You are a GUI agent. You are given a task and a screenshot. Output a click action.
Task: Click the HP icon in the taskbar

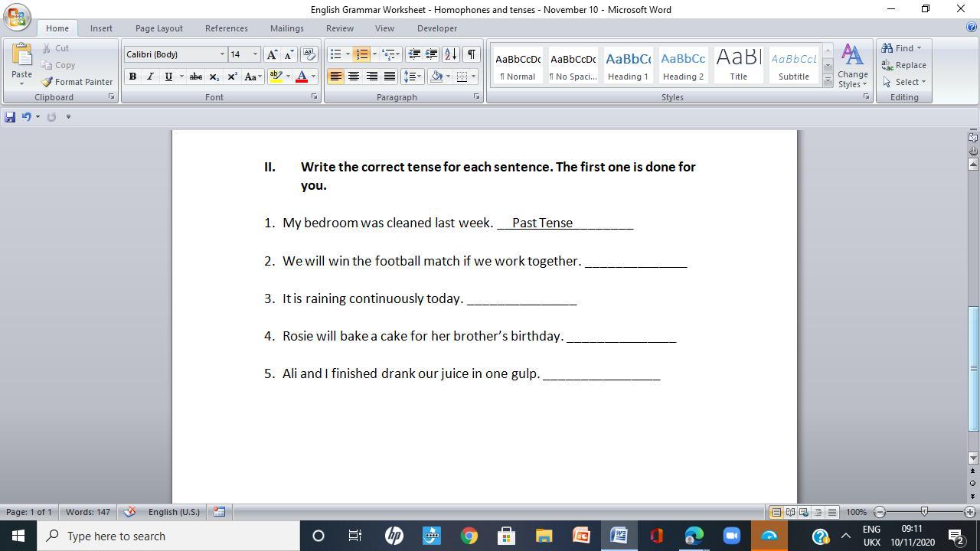pos(394,536)
